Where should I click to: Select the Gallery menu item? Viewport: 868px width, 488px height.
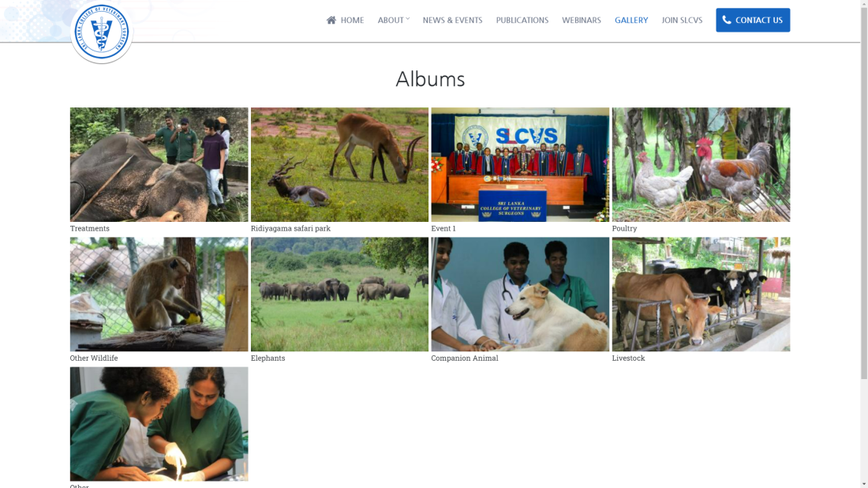point(631,20)
